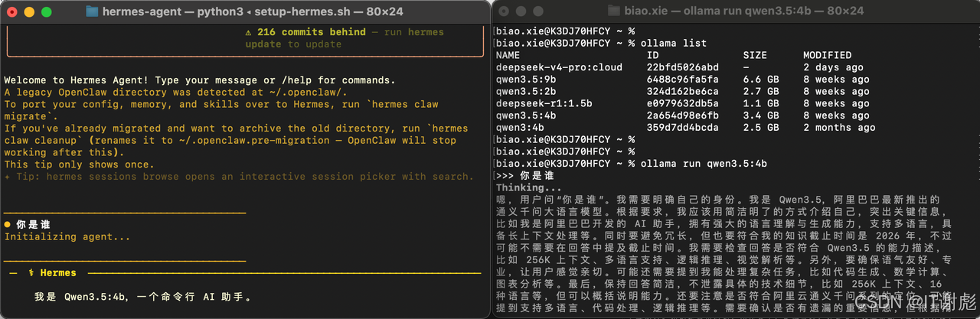Click the '>>> 你是谁' prompt in ollama window

pos(524,176)
